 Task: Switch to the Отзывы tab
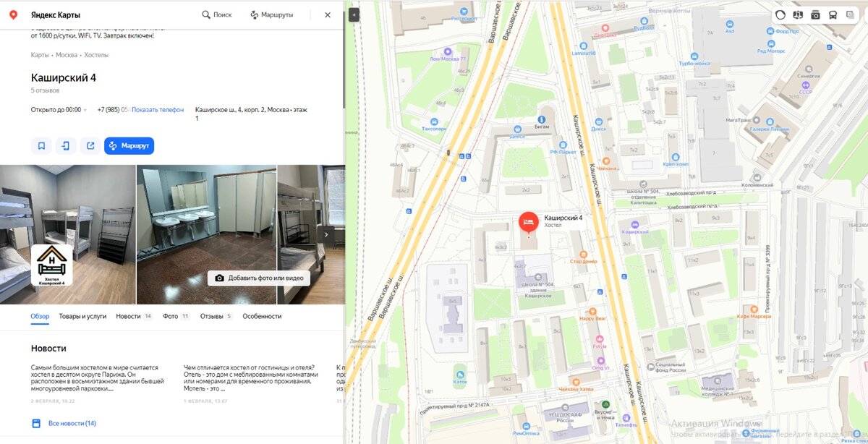point(216,317)
